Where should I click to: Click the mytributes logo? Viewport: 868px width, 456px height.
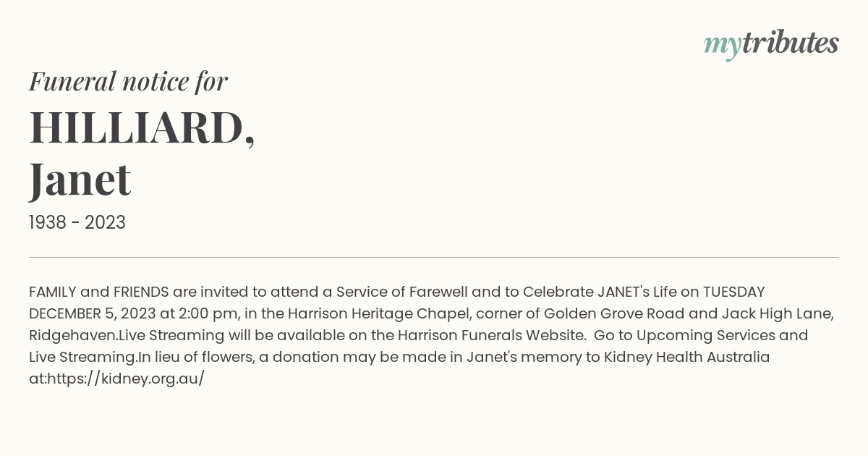pos(771,44)
